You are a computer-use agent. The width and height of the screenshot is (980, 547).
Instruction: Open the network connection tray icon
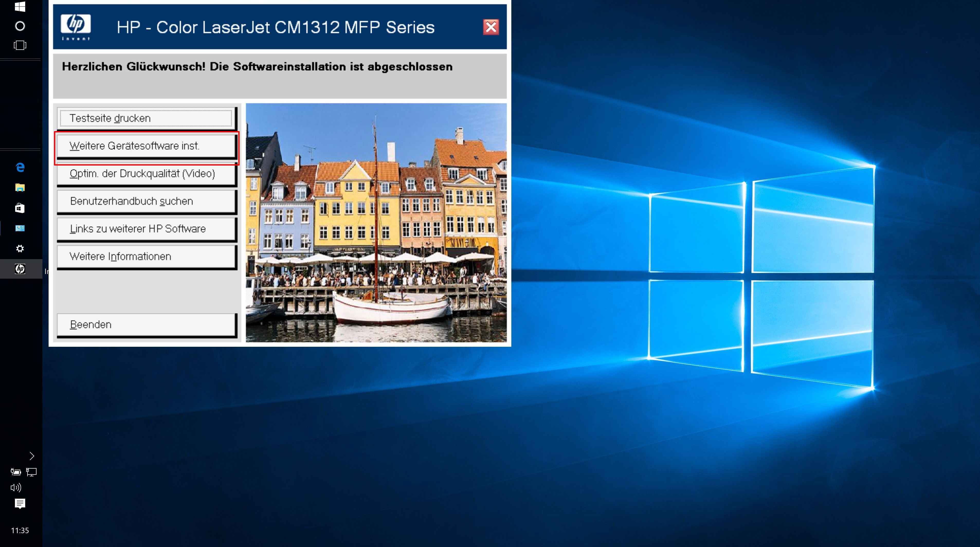coord(31,472)
